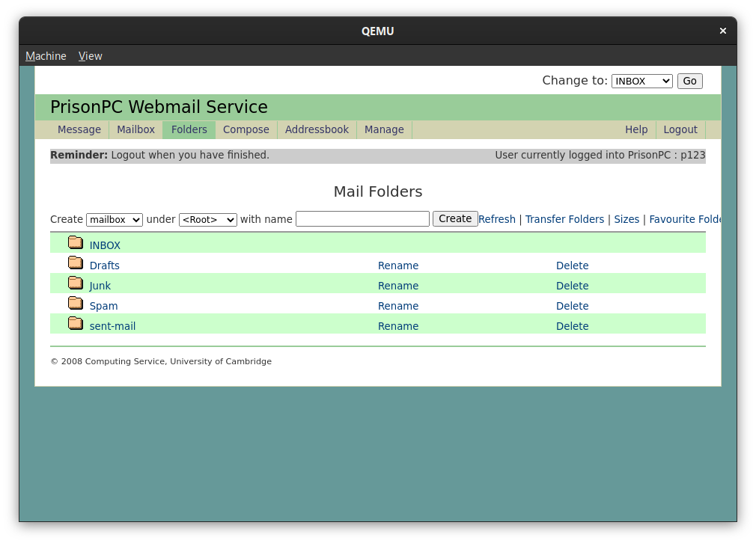756x543 pixels.
Task: Delete the Junk folder
Action: (x=573, y=286)
